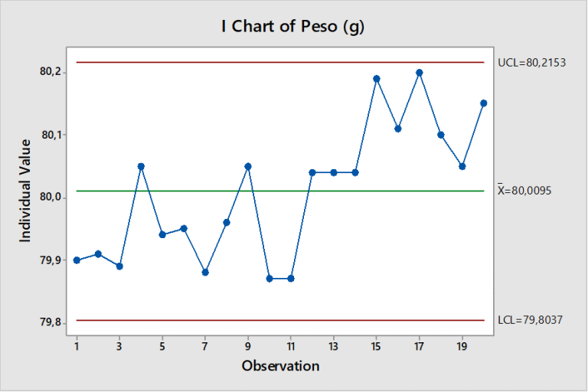Viewport: 588px width, 392px height.
Task: Select the 13 tick label on x-axis
Action: pos(334,346)
